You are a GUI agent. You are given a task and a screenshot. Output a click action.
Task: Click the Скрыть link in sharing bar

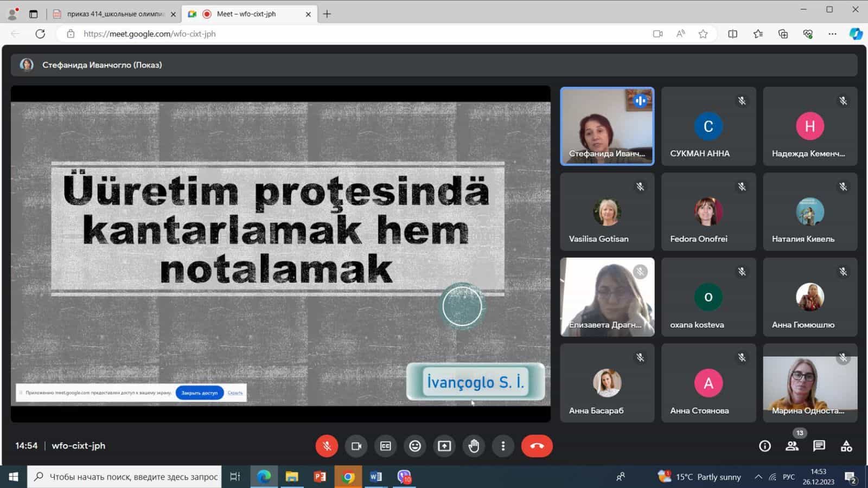[x=235, y=393]
